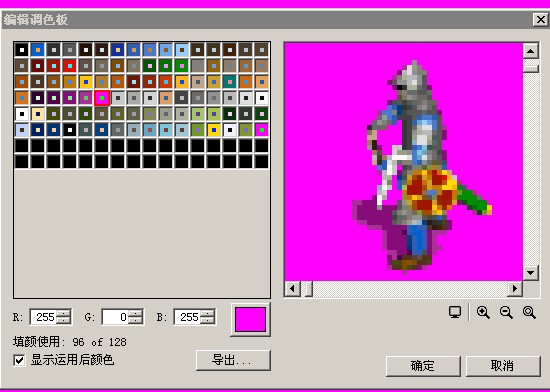Toggle the 显示运用后颜色 checkbox
Screen dimensions: 550x392
(19, 360)
